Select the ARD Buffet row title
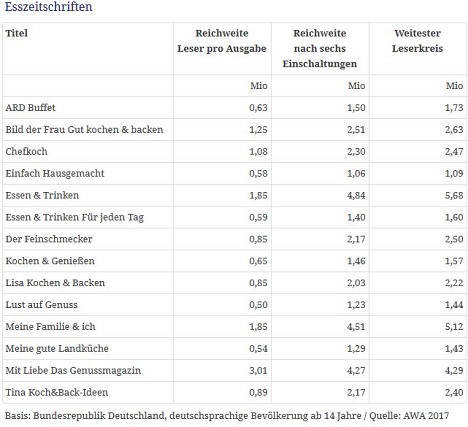The height and width of the screenshot is (427, 468). 30,108
